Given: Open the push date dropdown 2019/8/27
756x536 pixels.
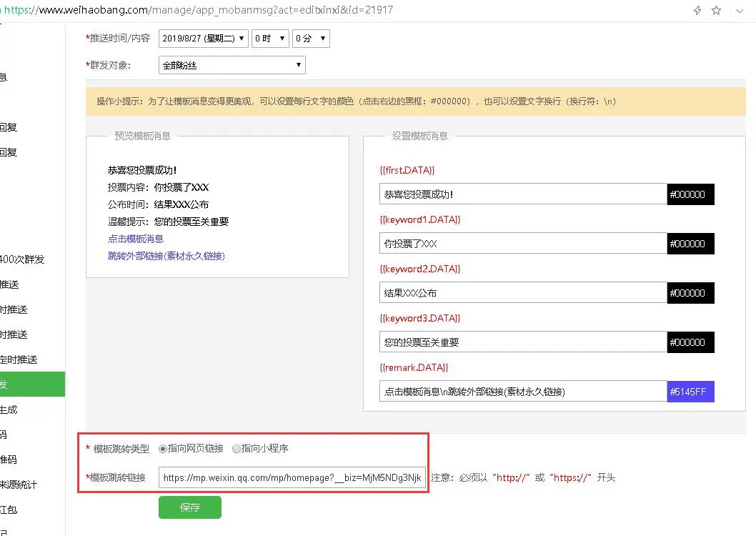Looking at the screenshot, I should (204, 38).
